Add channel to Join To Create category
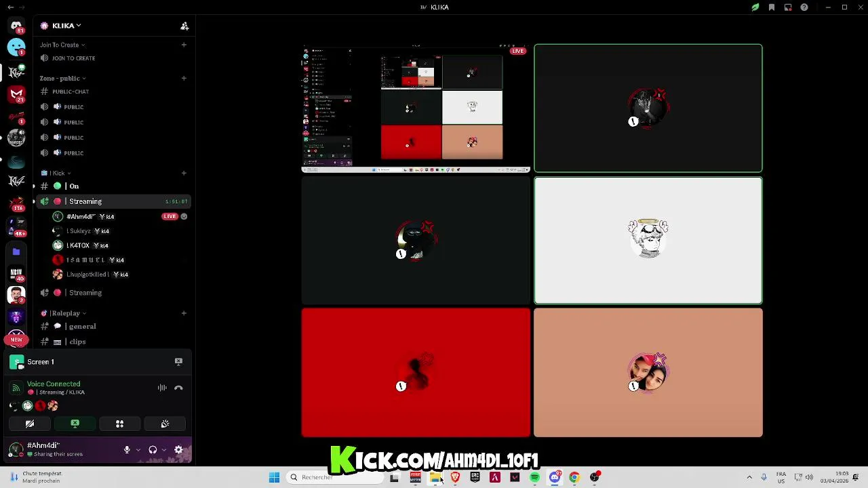Viewport: 868px width, 488px height. [x=184, y=45]
